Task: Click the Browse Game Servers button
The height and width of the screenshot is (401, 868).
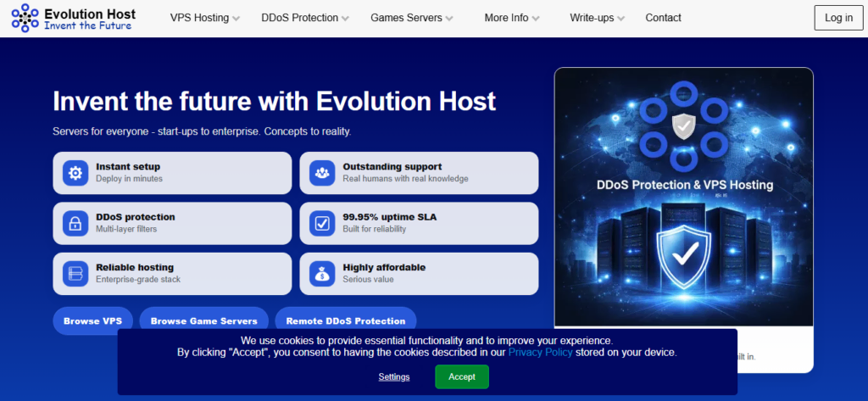Action: tap(203, 320)
